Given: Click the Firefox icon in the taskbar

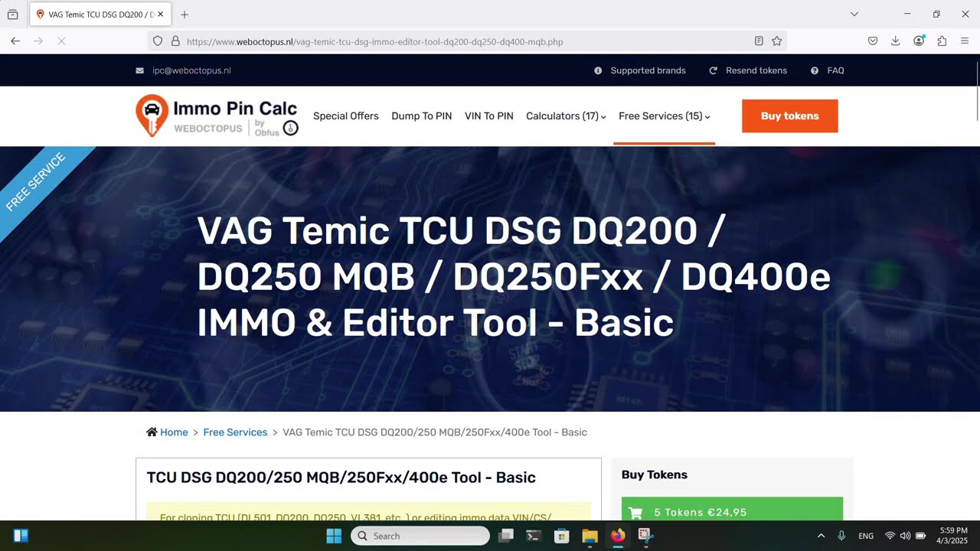Looking at the screenshot, I should [618, 536].
